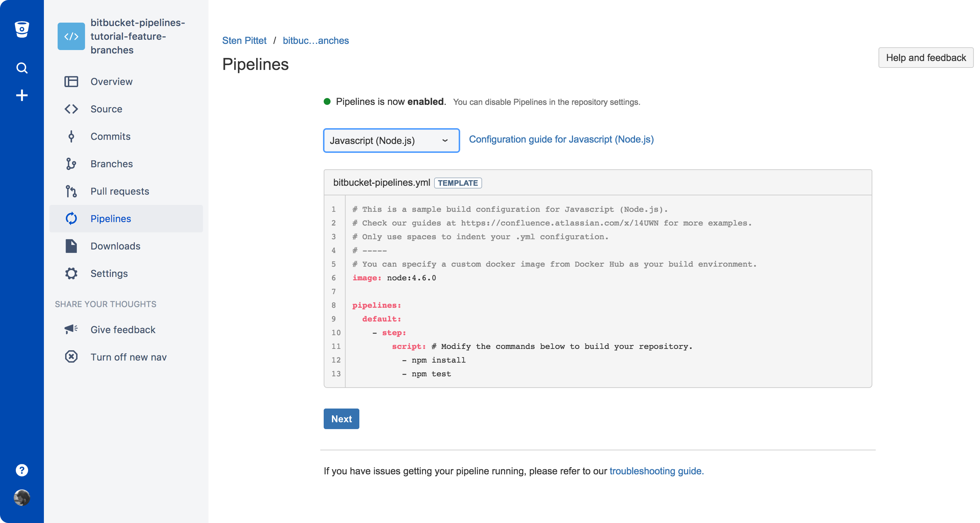Open Overview in the sidebar

click(111, 82)
